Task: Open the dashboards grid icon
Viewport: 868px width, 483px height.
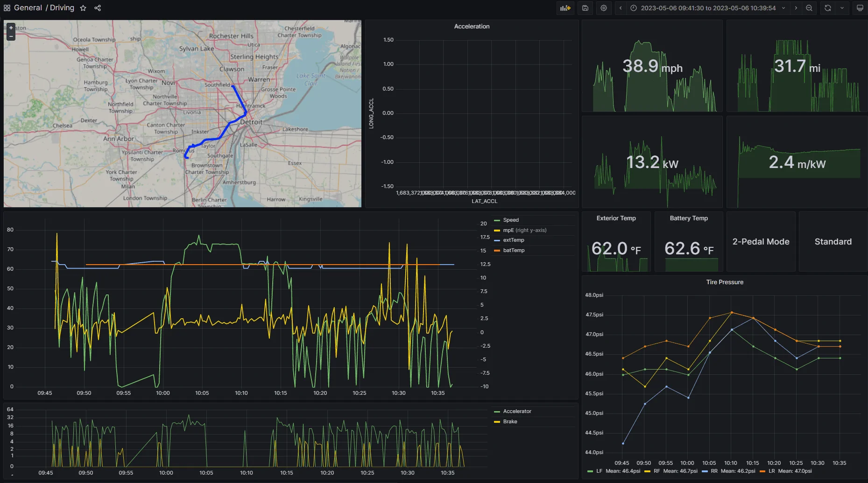Action: pyautogui.click(x=7, y=8)
